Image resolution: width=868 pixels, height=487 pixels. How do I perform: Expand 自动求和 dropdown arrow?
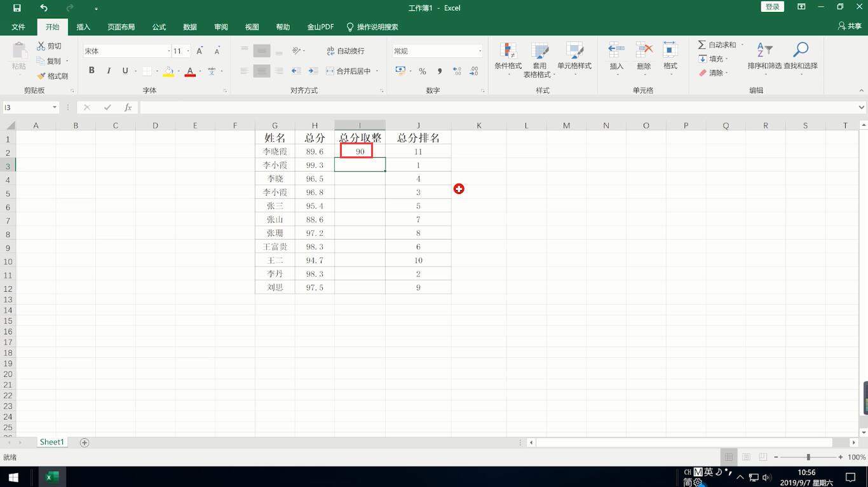point(742,45)
